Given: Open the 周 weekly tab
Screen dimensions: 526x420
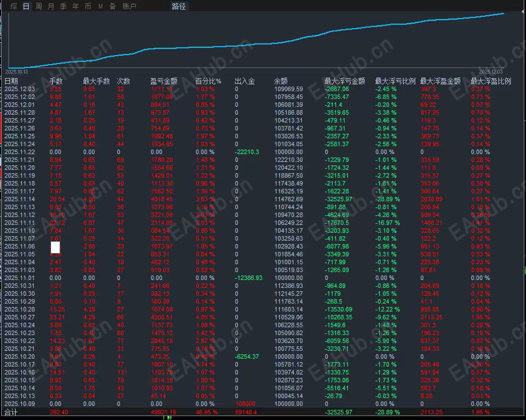Looking at the screenshot, I should 39,6.
